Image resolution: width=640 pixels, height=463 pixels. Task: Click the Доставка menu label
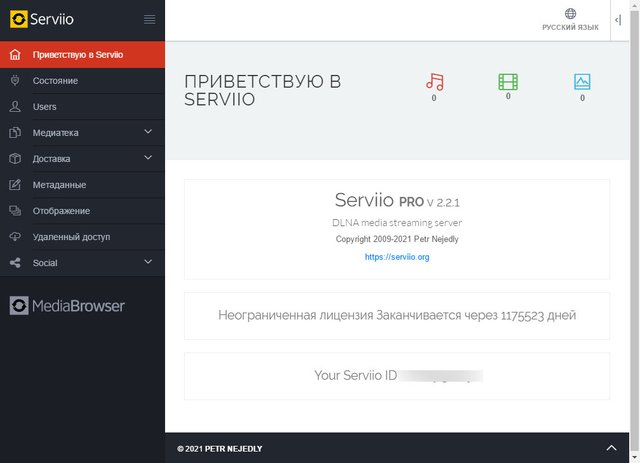tap(51, 159)
